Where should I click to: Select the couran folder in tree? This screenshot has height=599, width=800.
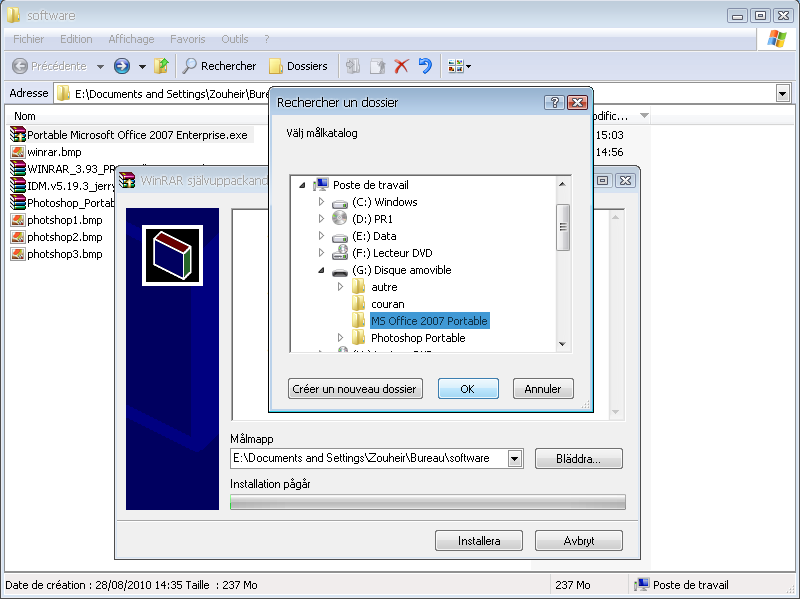click(x=388, y=304)
